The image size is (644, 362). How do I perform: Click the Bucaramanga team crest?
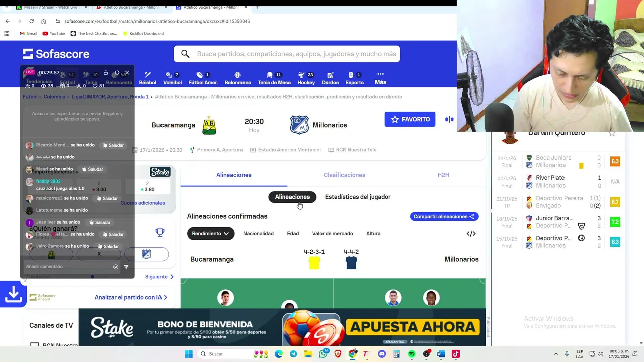click(x=209, y=125)
